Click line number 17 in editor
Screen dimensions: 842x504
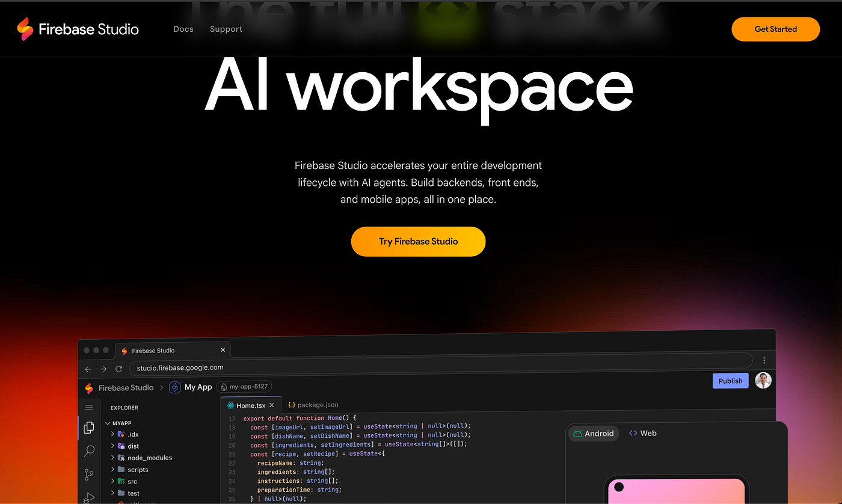[232, 418]
